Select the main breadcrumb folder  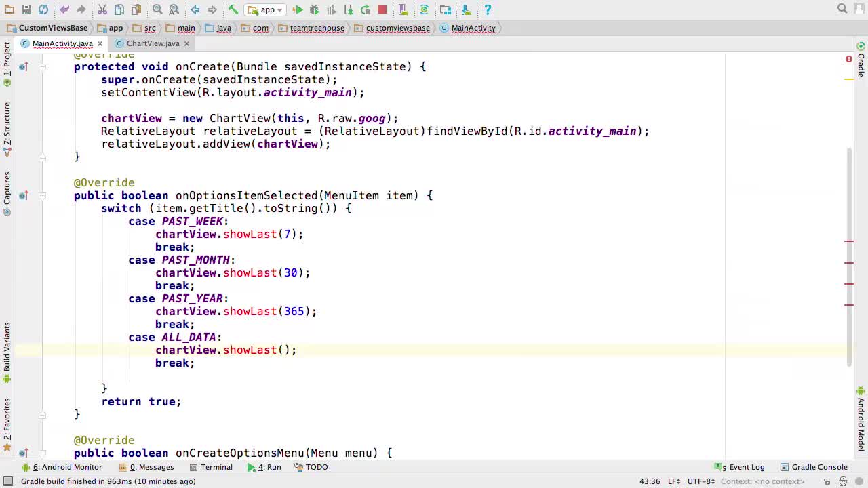tap(181, 28)
